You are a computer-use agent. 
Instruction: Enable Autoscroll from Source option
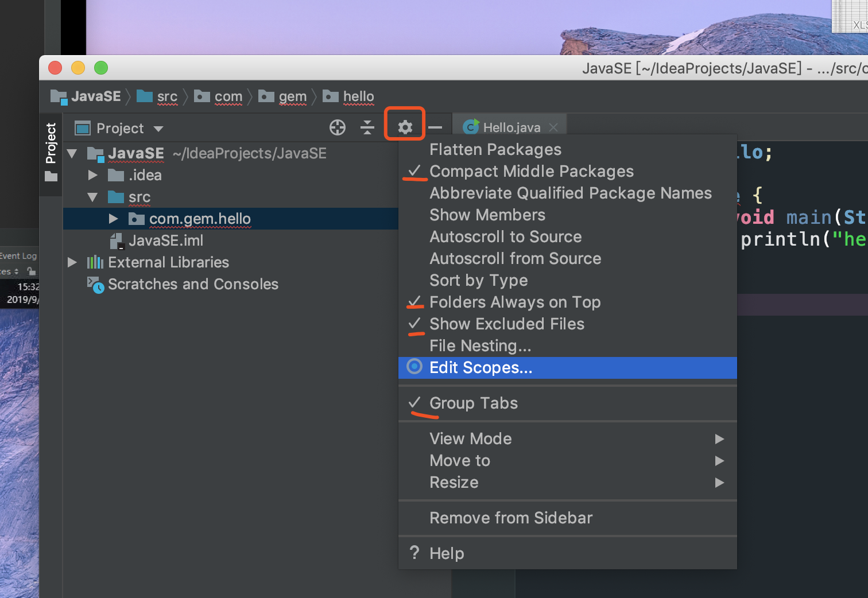coord(568,258)
